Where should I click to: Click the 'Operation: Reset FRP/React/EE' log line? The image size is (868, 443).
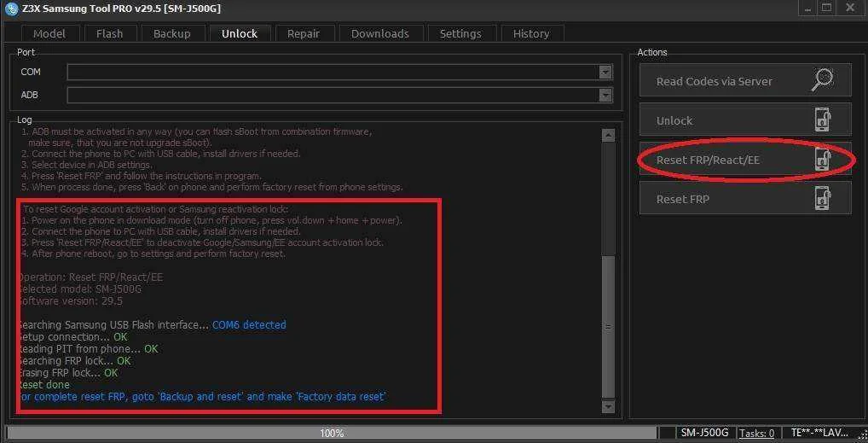(90, 277)
